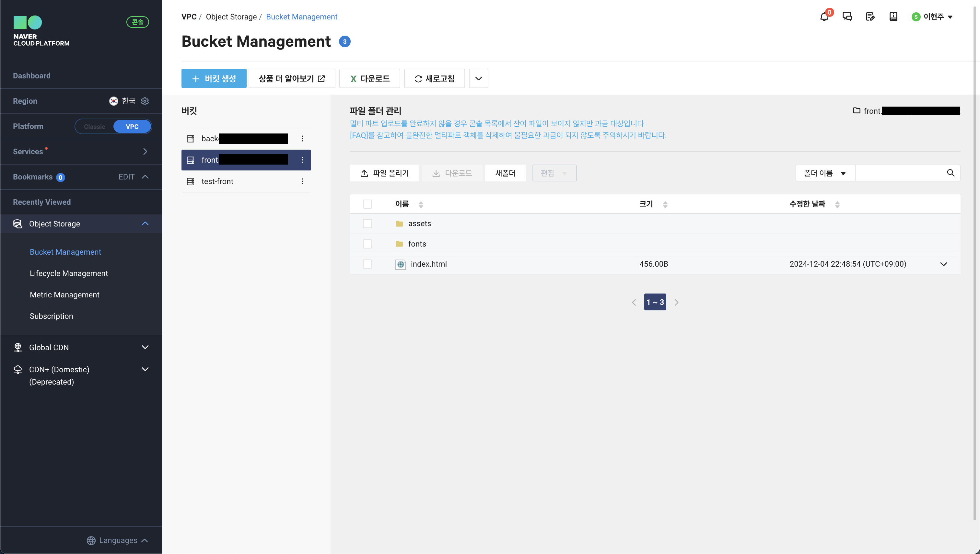
Task: Click the chat support icon in header
Action: pos(847,17)
